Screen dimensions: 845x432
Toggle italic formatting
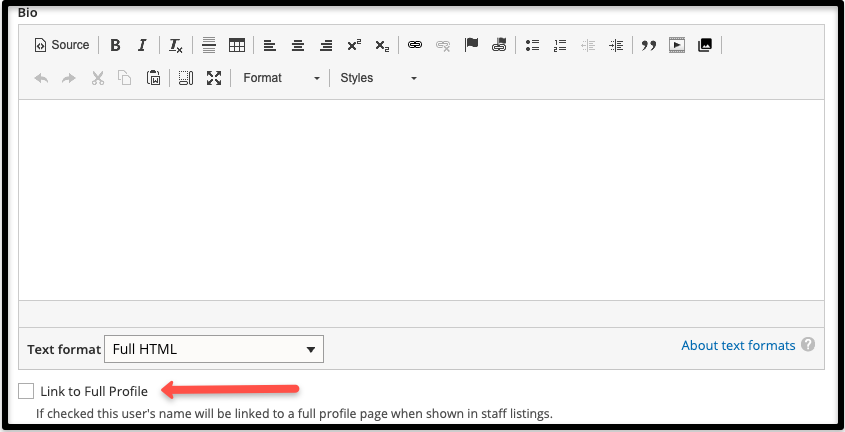coord(142,45)
